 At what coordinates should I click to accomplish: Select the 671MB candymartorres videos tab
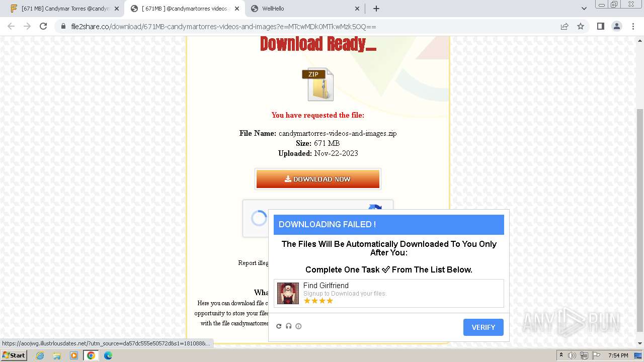point(184,9)
